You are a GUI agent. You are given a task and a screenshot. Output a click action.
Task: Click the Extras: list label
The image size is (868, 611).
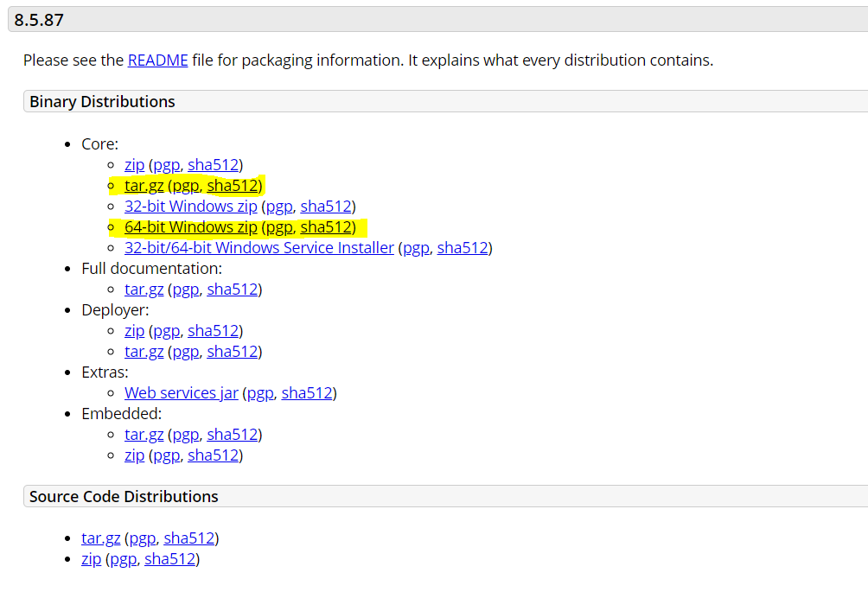click(x=105, y=372)
